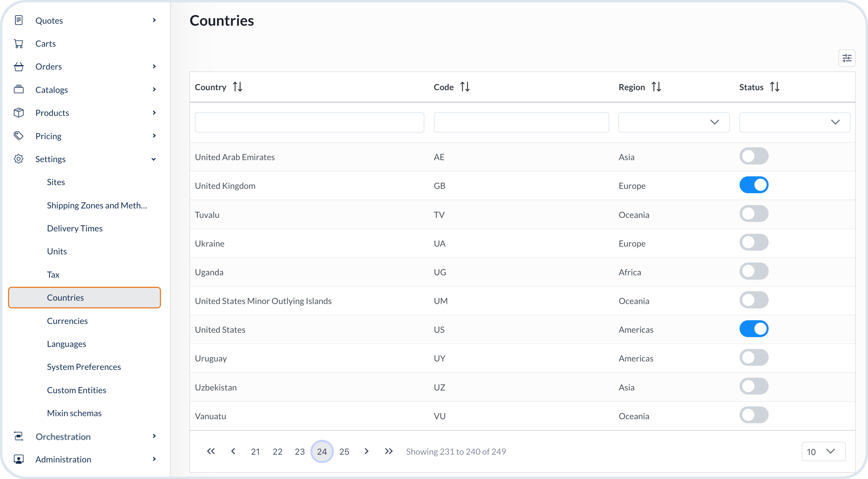
Task: Enable the Ukraine status toggle
Action: click(x=754, y=243)
